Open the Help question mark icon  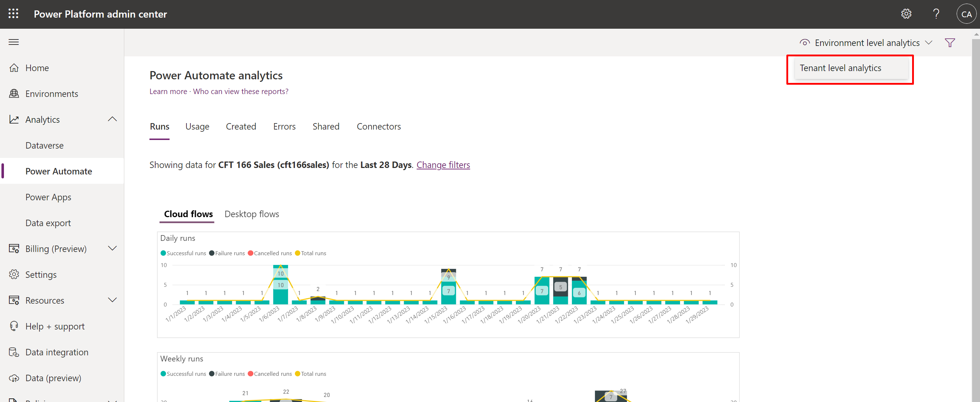coord(936,14)
